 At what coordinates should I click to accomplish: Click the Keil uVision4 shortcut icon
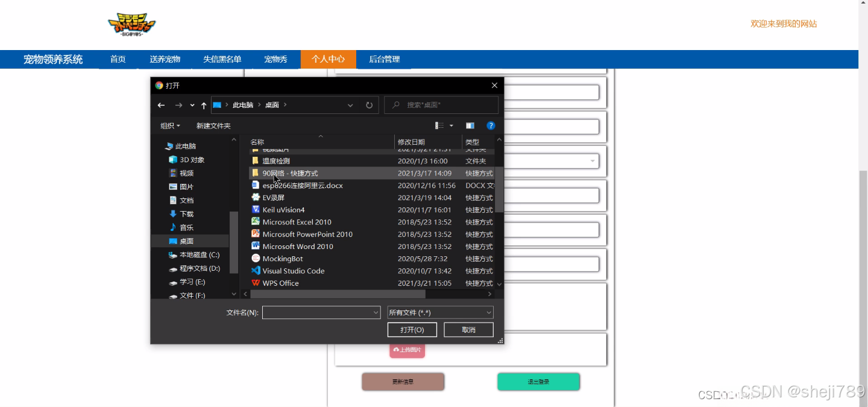(256, 210)
